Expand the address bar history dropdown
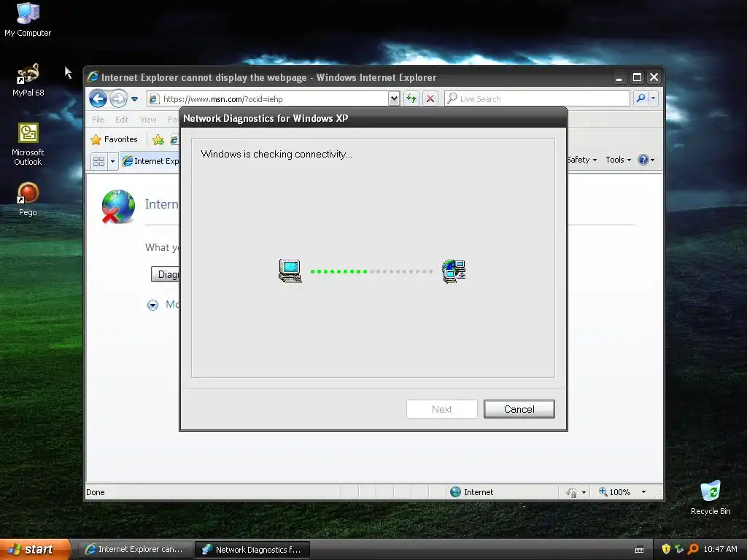 point(394,99)
